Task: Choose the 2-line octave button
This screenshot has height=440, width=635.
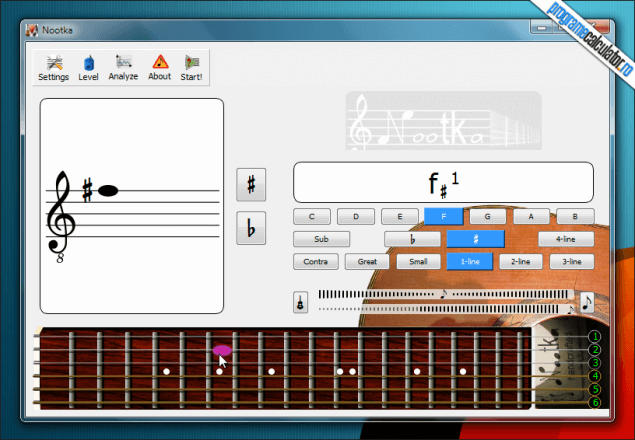Action: 521,262
